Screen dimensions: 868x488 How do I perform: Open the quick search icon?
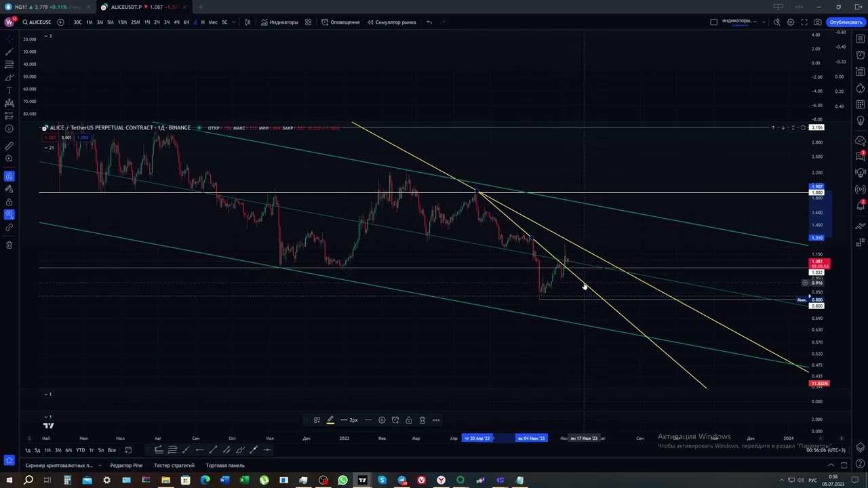coord(776,22)
